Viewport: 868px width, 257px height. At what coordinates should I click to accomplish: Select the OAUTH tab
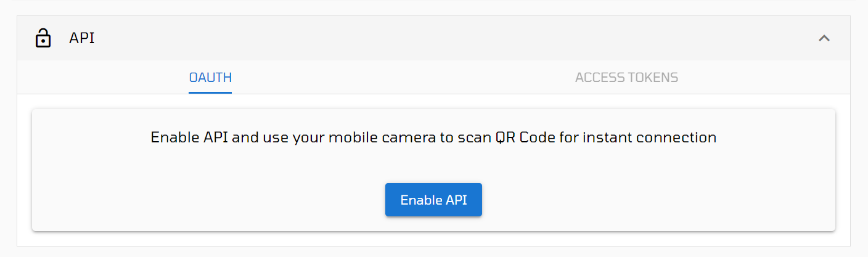pos(210,78)
